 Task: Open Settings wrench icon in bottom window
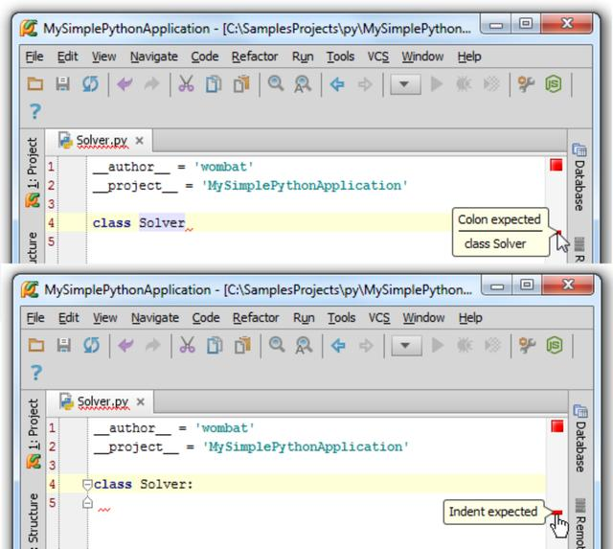pos(527,345)
